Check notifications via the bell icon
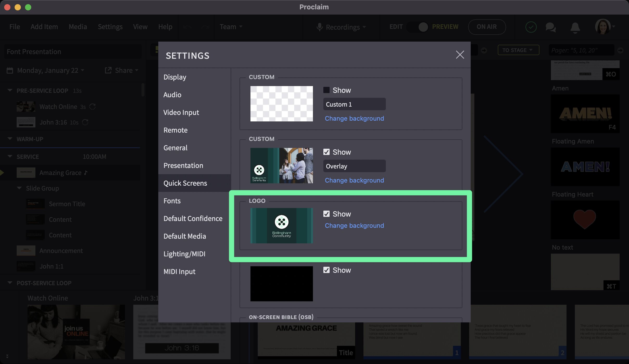Image resolution: width=629 pixels, height=364 pixels. (575, 27)
